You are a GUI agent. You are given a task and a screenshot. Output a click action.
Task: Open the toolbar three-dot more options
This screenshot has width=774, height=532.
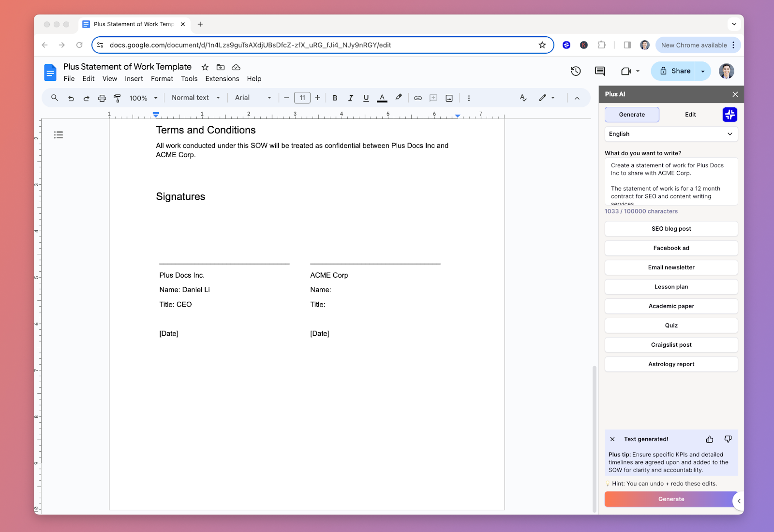(x=469, y=98)
